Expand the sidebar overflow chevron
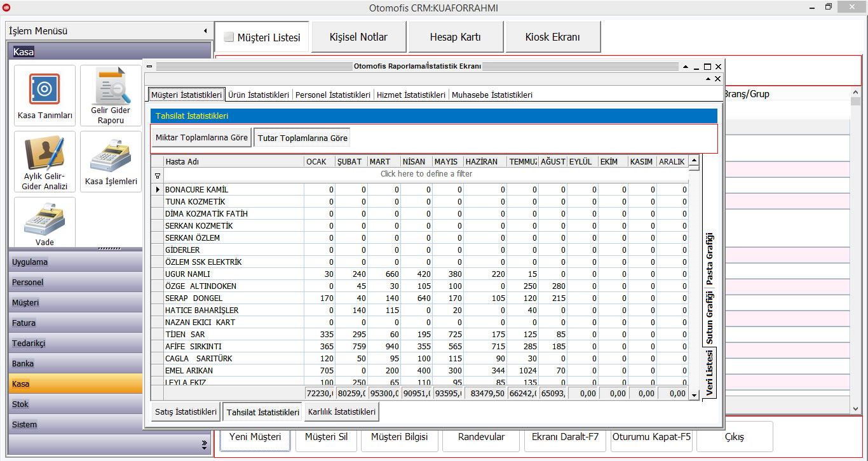This screenshot has width=868, height=461. 205,443
